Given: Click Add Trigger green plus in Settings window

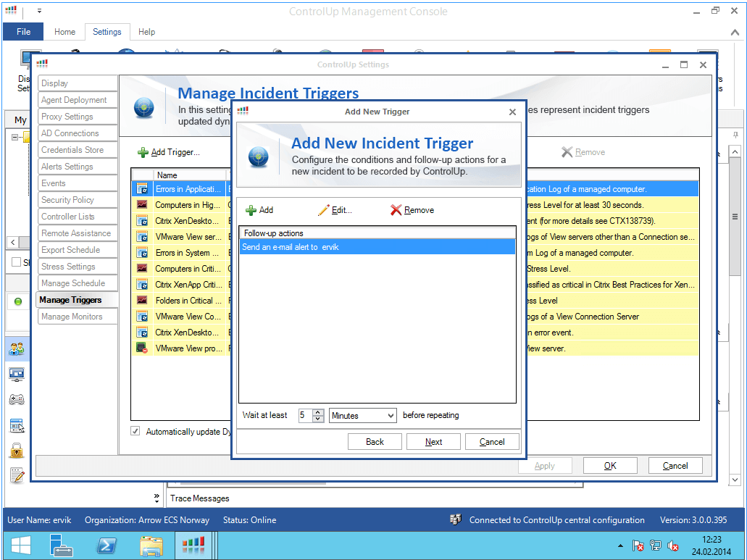Looking at the screenshot, I should (143, 152).
